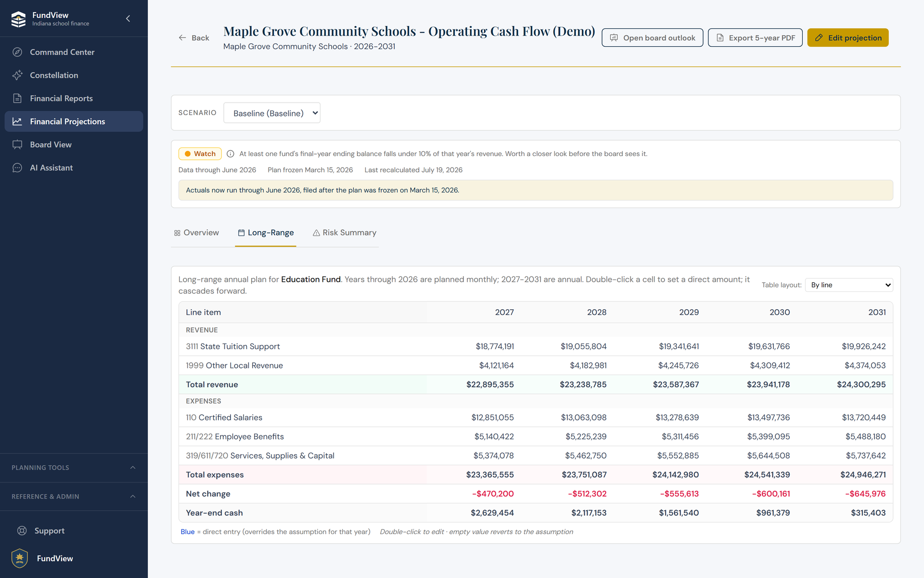Switch to the Risk Summary tab

tap(345, 233)
